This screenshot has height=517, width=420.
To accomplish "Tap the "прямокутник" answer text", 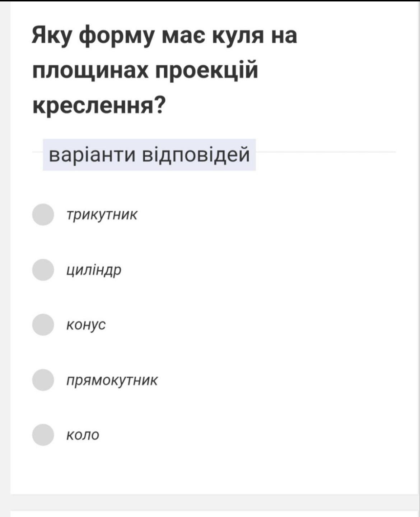I will click(112, 380).
